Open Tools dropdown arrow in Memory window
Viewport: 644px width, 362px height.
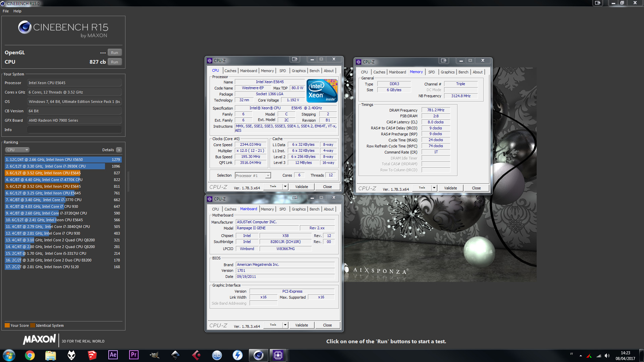(434, 188)
